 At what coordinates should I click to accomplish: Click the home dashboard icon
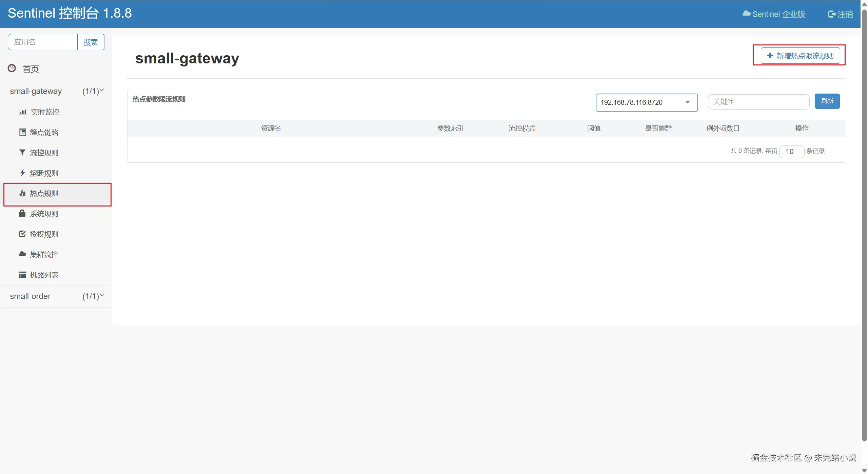(x=12, y=68)
